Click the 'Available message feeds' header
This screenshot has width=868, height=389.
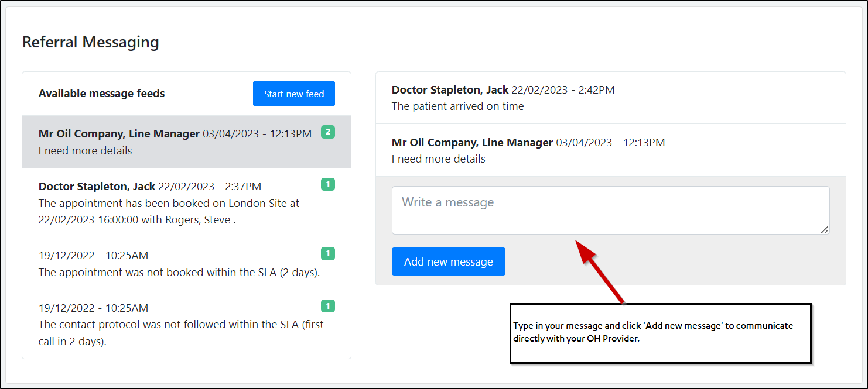pos(101,94)
